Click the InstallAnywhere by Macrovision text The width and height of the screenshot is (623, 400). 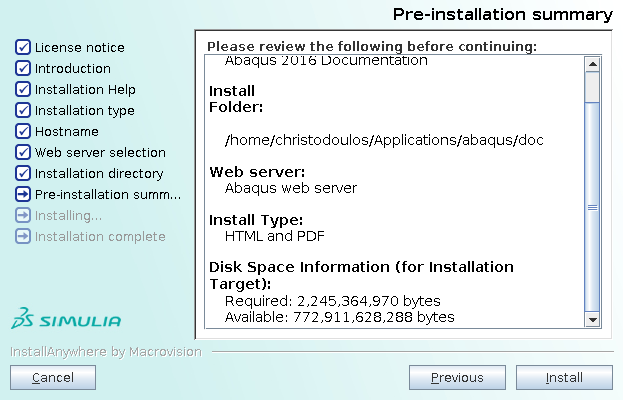106,352
